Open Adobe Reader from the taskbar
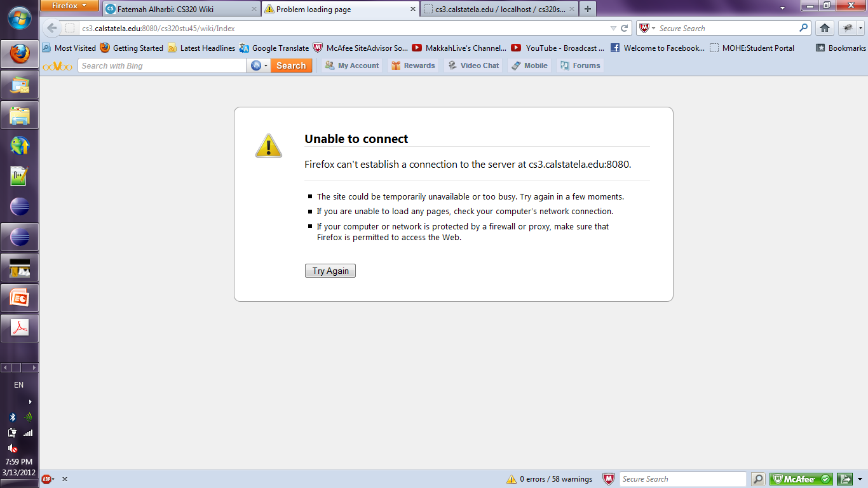 click(20, 328)
